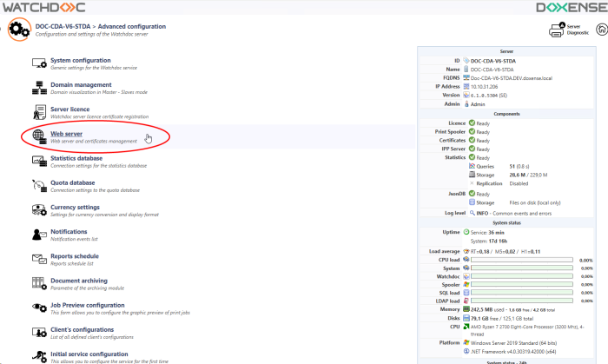This screenshot has height=364, width=608.
Task: Click the home icon at top right
Action: point(603,30)
